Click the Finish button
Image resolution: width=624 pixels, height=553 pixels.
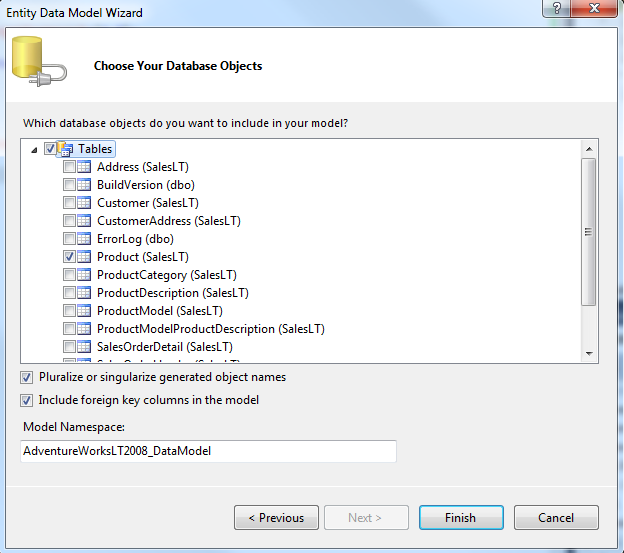(461, 518)
